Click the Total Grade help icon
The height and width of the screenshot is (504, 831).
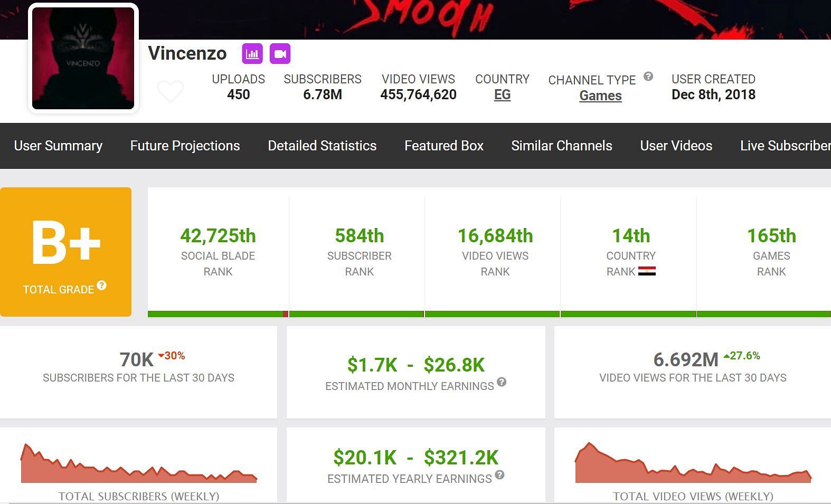[102, 286]
